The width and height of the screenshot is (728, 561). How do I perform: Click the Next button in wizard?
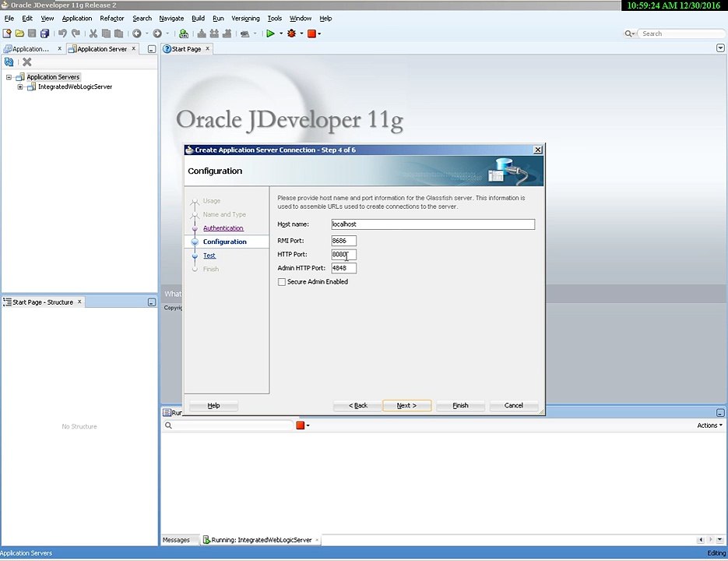pyautogui.click(x=406, y=406)
